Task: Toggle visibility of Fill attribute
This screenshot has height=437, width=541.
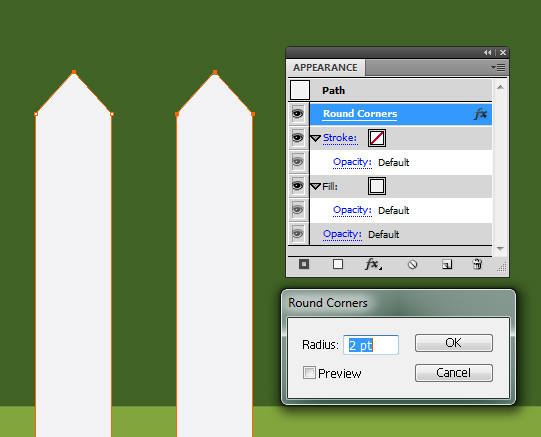Action: pyautogui.click(x=298, y=186)
